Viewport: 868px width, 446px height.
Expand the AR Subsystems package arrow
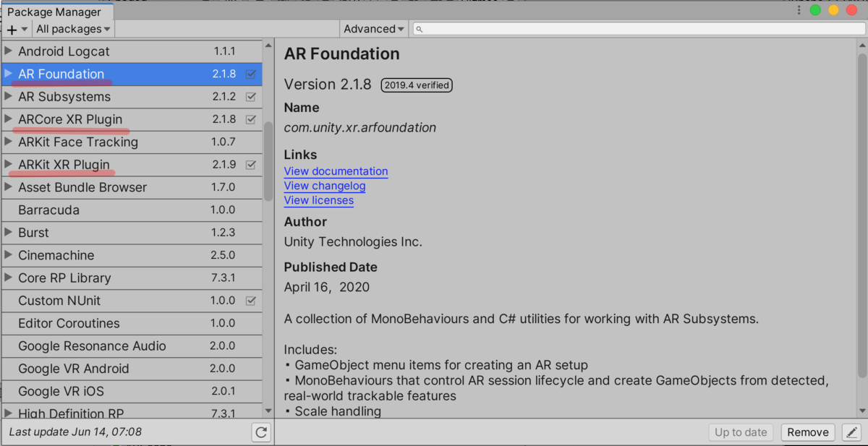[9, 97]
